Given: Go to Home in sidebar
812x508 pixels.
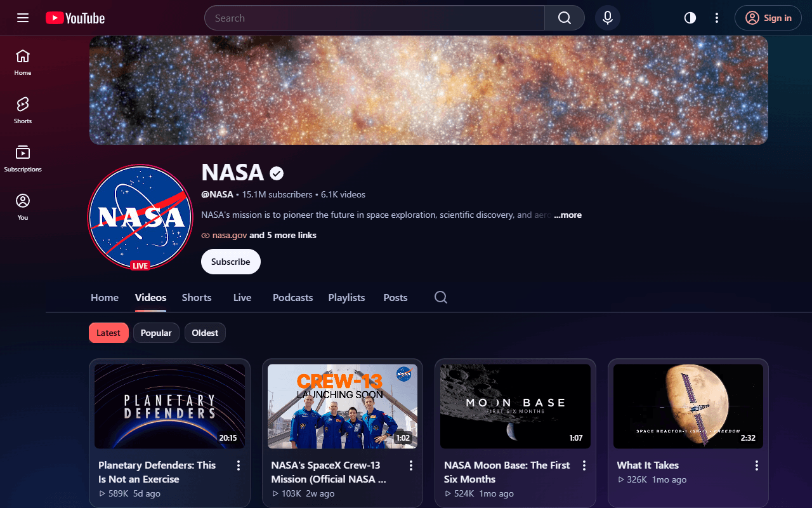Looking at the screenshot, I should click(x=23, y=62).
